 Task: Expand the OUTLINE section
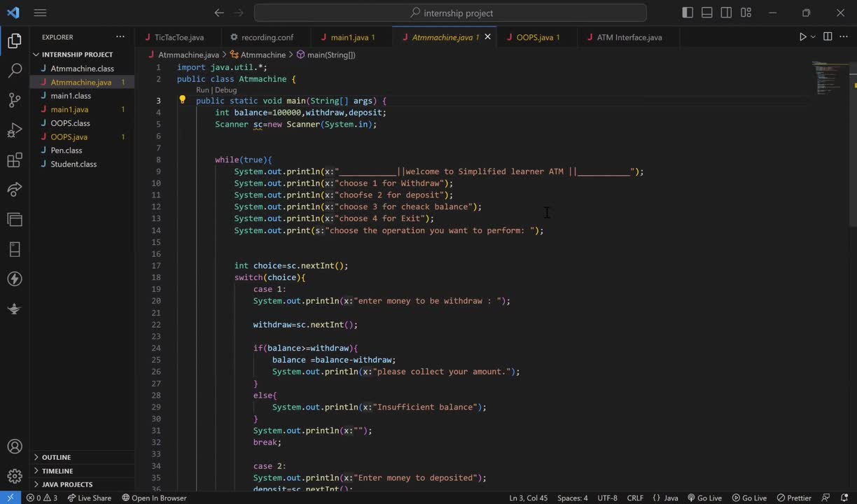click(56, 457)
